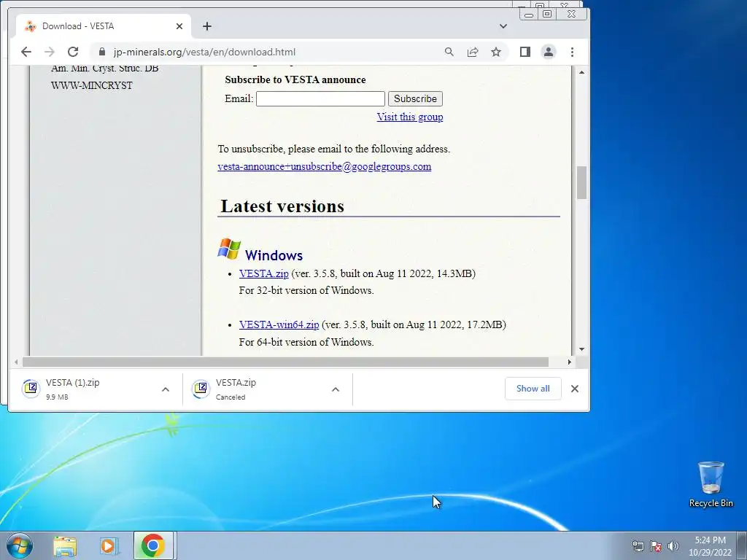The height and width of the screenshot is (560, 747).
Task: Close the Download - VESTA tab
Action: pyautogui.click(x=179, y=26)
